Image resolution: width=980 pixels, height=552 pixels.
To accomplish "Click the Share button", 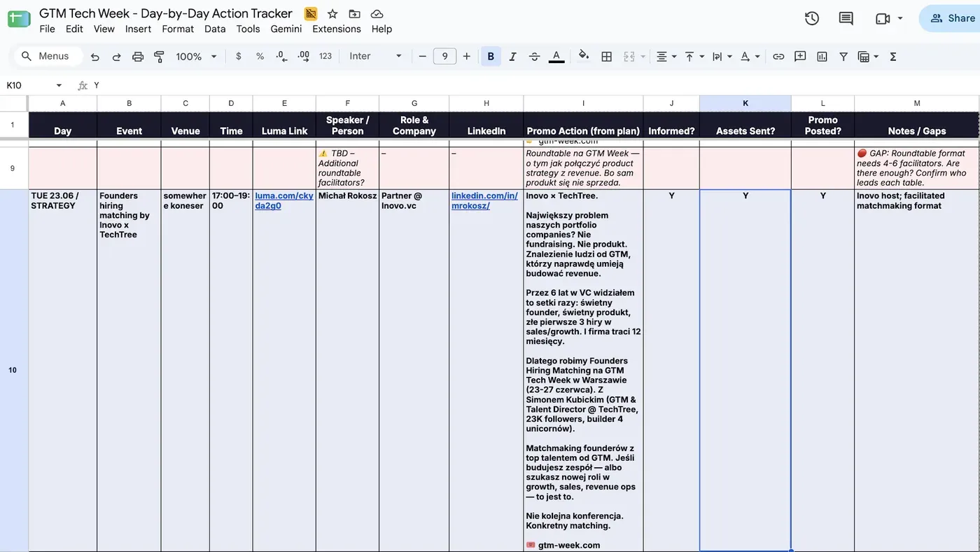I will point(952,18).
